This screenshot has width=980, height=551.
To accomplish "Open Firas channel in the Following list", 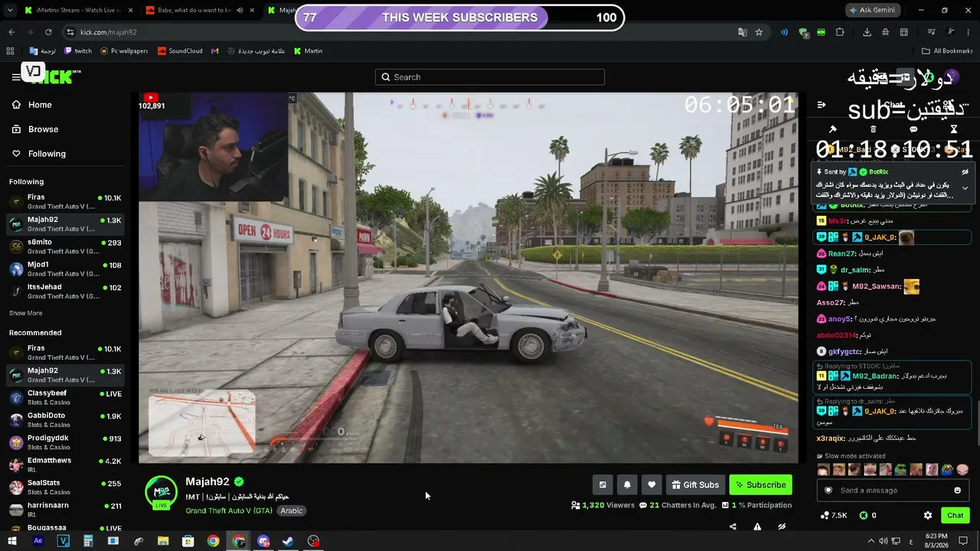I will point(65,202).
